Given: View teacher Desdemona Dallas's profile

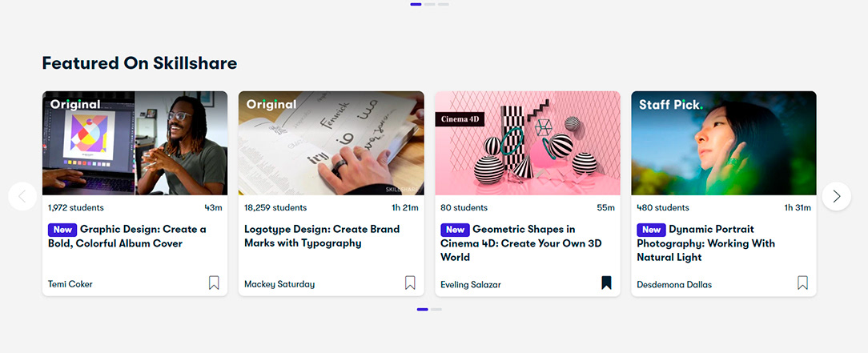Looking at the screenshot, I should pos(674,285).
